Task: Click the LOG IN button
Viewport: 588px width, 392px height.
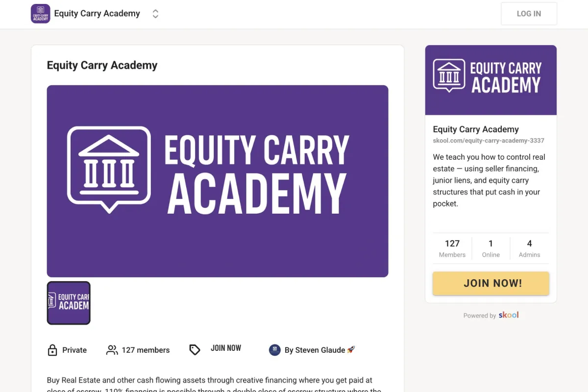Action: click(x=529, y=13)
